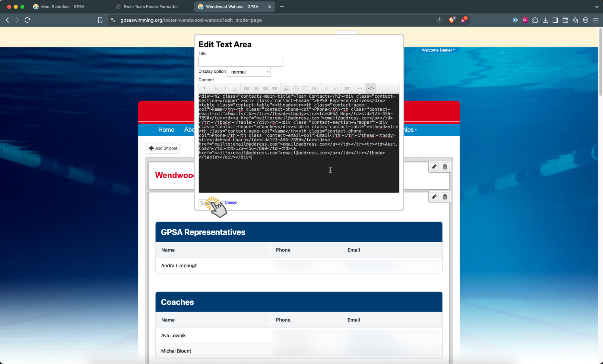Expand the Welcome Daniel menu
Image resolution: width=603 pixels, height=364 pixels.
click(438, 50)
